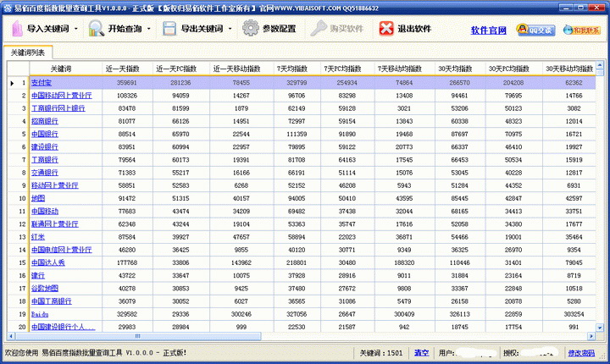Viewport: 610px width, 364px height.
Task: Click cell value 359691 in 支付宝 row
Action: tap(127, 83)
